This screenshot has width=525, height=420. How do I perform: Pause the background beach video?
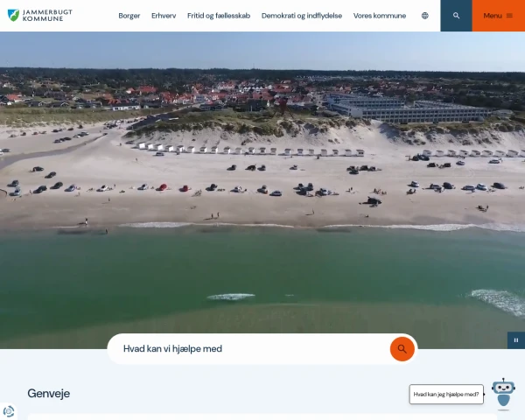point(516,340)
